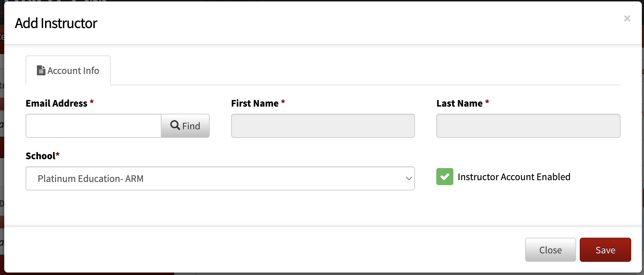Viewport: 644px width, 275px height.
Task: Expand School options using the chevron arrow
Action: pos(409,178)
